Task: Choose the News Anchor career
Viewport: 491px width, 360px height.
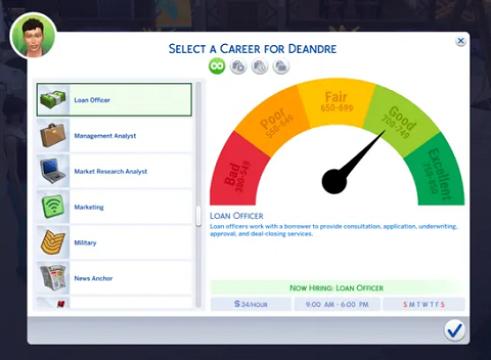Action: 114,278
